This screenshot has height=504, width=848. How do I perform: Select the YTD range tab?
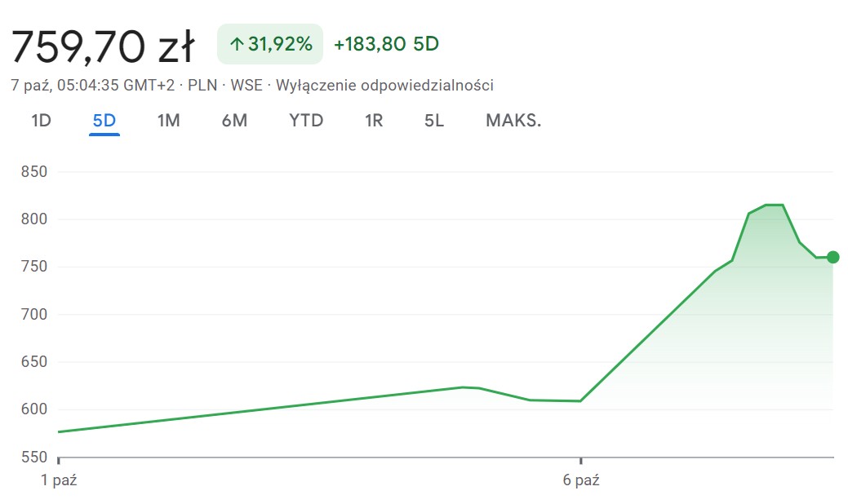coord(306,121)
